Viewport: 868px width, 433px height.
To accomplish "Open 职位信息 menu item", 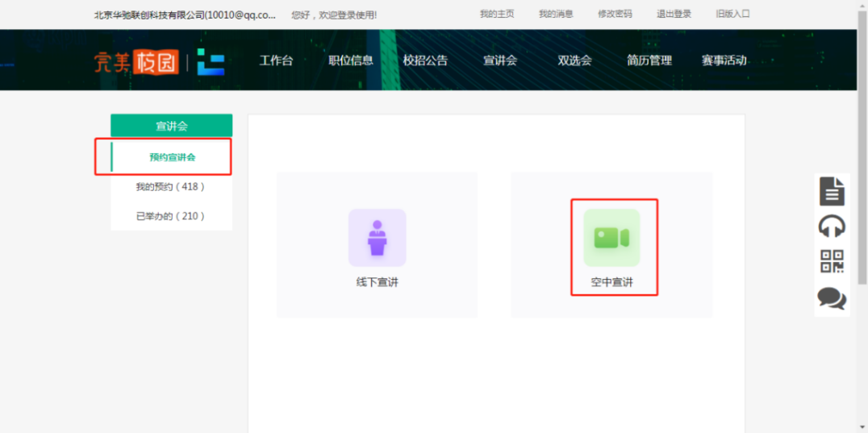I will point(351,60).
